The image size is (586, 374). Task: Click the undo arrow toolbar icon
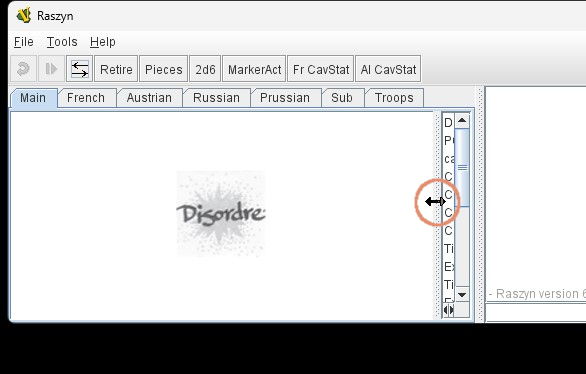coord(23,69)
